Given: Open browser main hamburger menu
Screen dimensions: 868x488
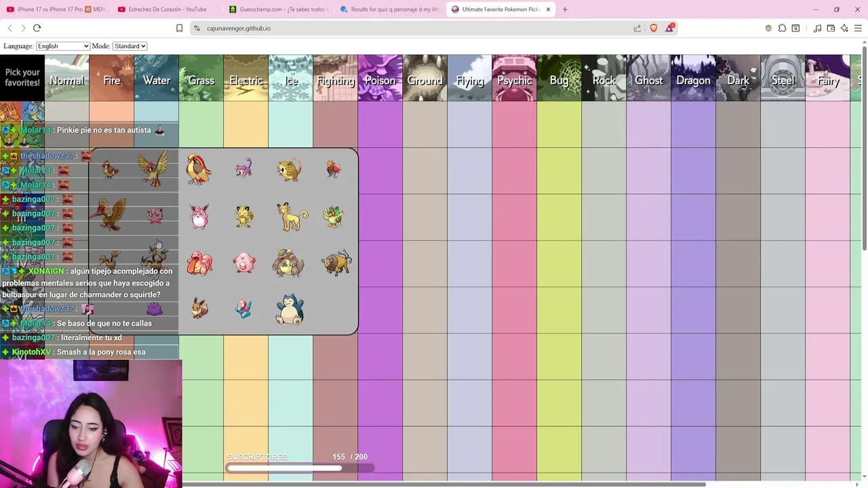Looking at the screenshot, I should click(x=858, y=28).
